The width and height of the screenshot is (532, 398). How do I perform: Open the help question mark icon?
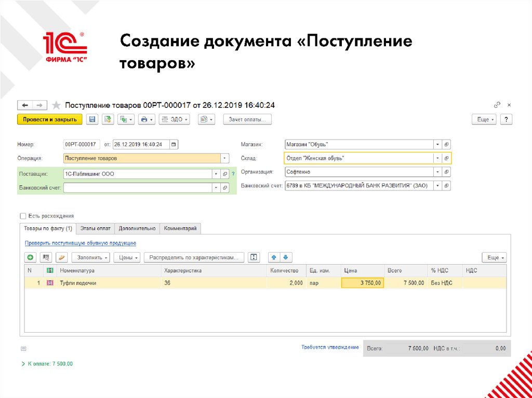point(507,119)
